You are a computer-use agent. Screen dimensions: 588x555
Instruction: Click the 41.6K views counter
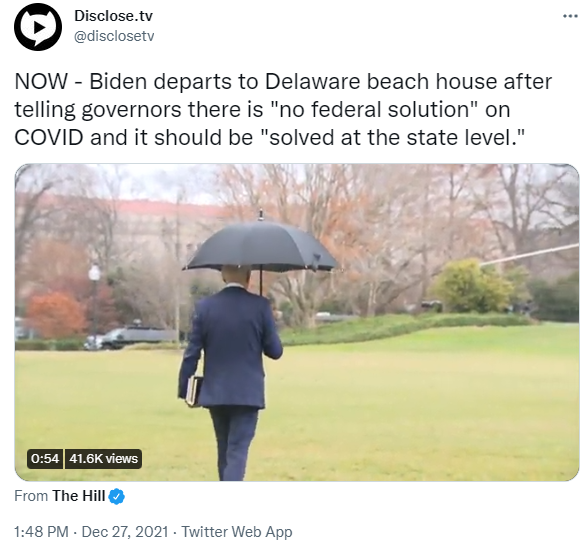(x=104, y=459)
